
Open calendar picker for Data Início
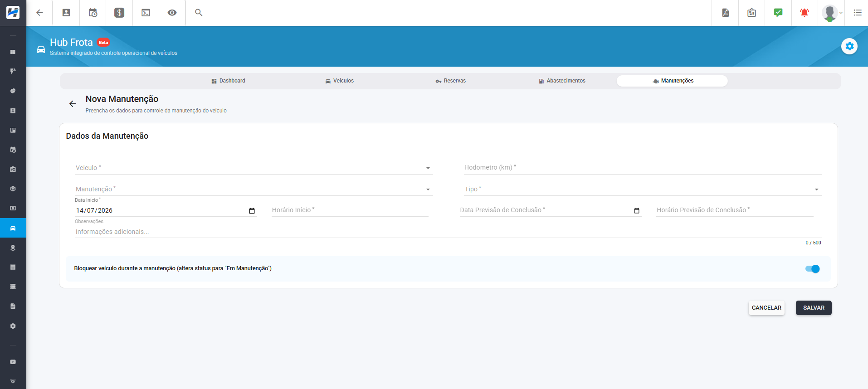(x=252, y=211)
